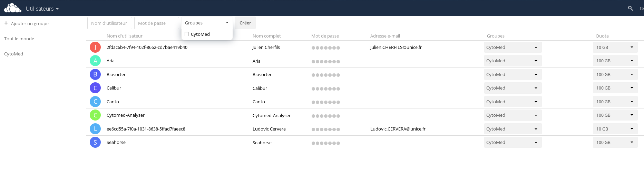Open the Utilisateurs app menu
Screen dimensions: 644x177
(x=42, y=9)
